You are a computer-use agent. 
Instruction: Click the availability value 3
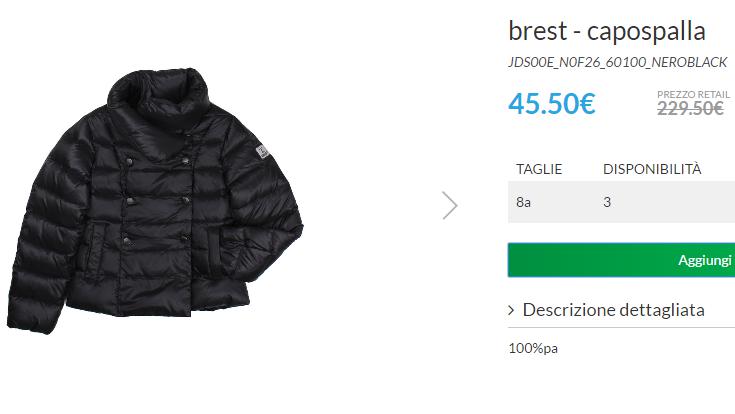pos(607,202)
